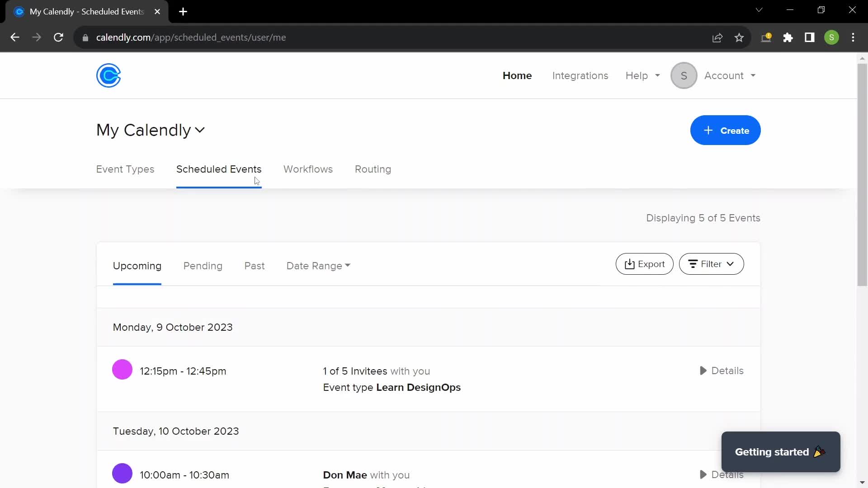Click the Home navigation link
Viewport: 868px width, 488px height.
(517, 75)
